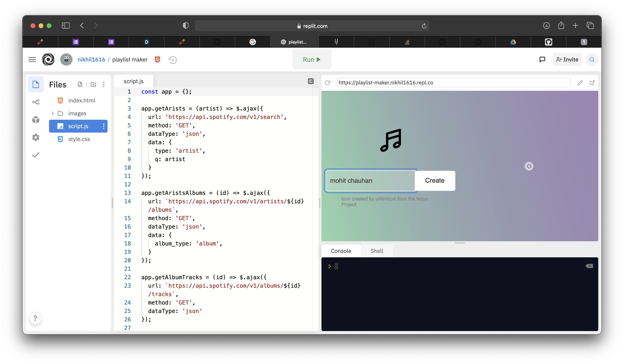
Task: Open script.js file options menu
Action: pyautogui.click(x=104, y=126)
